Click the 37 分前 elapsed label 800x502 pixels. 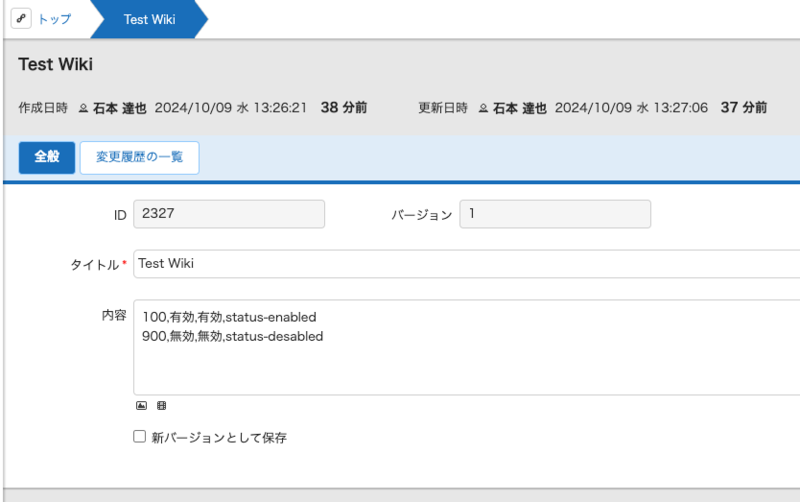tap(744, 108)
